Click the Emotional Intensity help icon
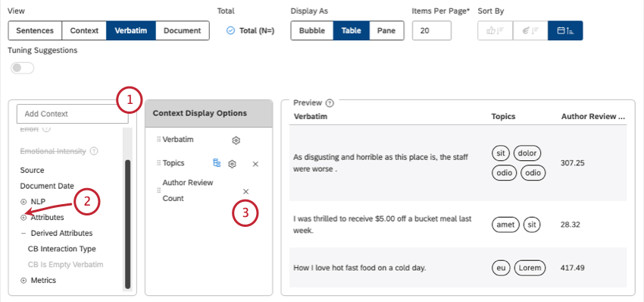 [94, 152]
